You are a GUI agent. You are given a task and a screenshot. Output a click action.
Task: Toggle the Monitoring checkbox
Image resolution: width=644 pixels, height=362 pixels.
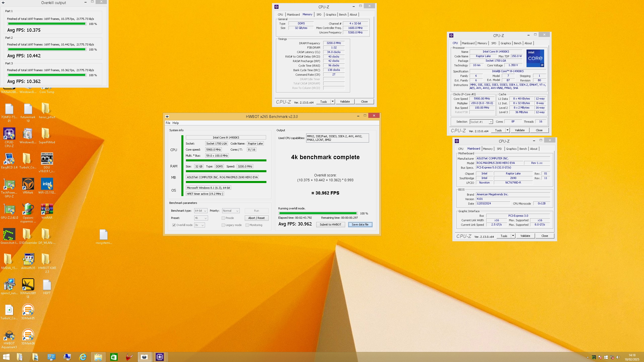pos(247,225)
